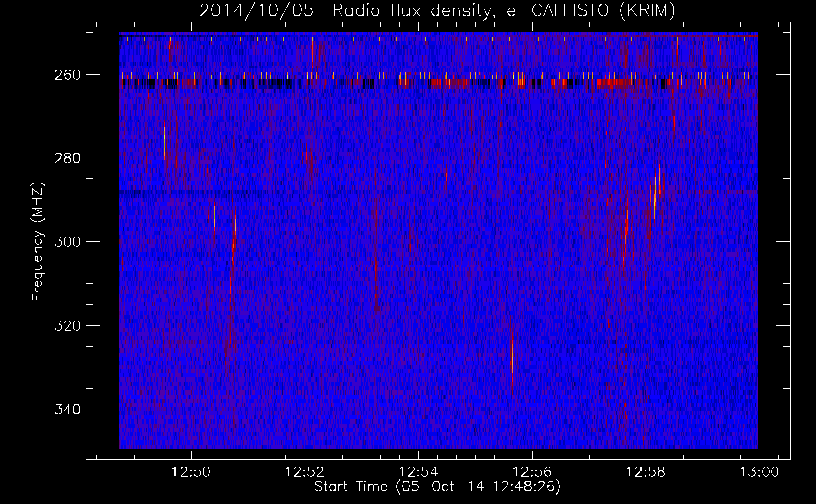Image resolution: width=816 pixels, height=504 pixels.
Task: Click the 260 frequency tick label
Action: (67, 75)
